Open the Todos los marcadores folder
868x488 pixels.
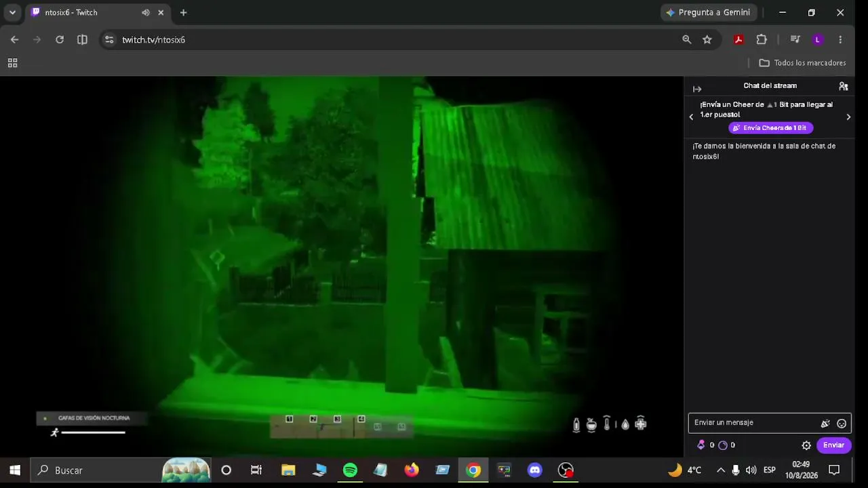(803, 63)
